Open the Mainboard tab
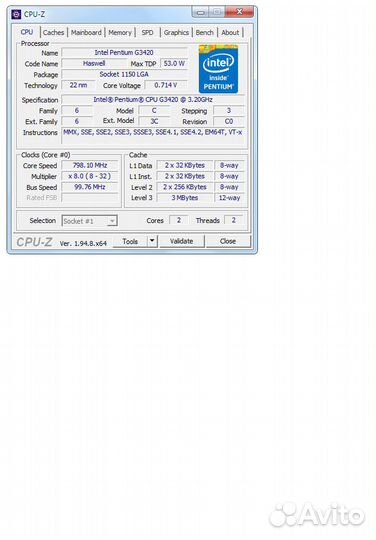The height and width of the screenshot is (540, 376). pyautogui.click(x=86, y=32)
